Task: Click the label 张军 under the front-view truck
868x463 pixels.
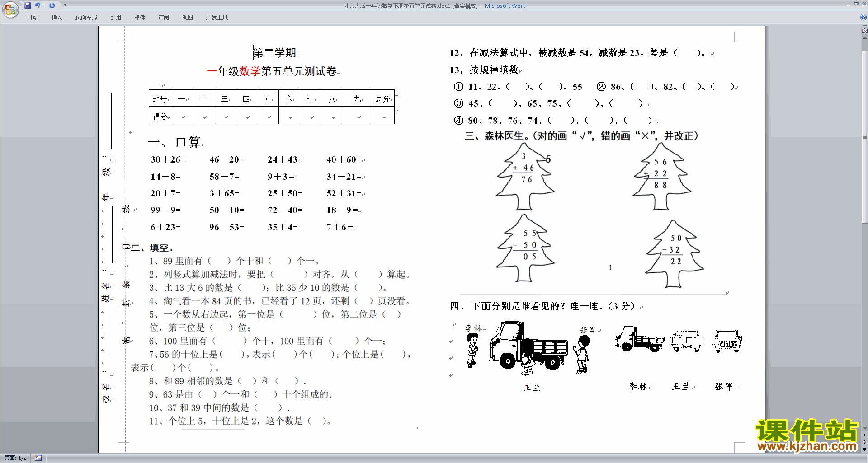Action: (x=724, y=387)
